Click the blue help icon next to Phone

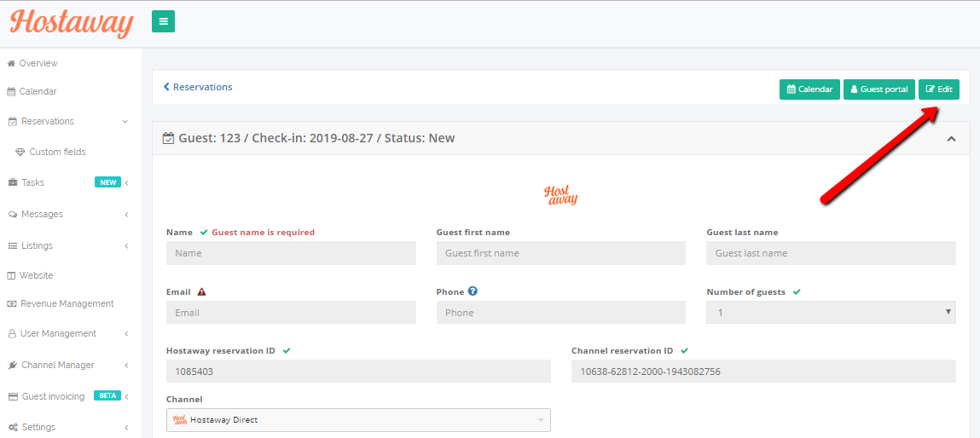(x=473, y=291)
